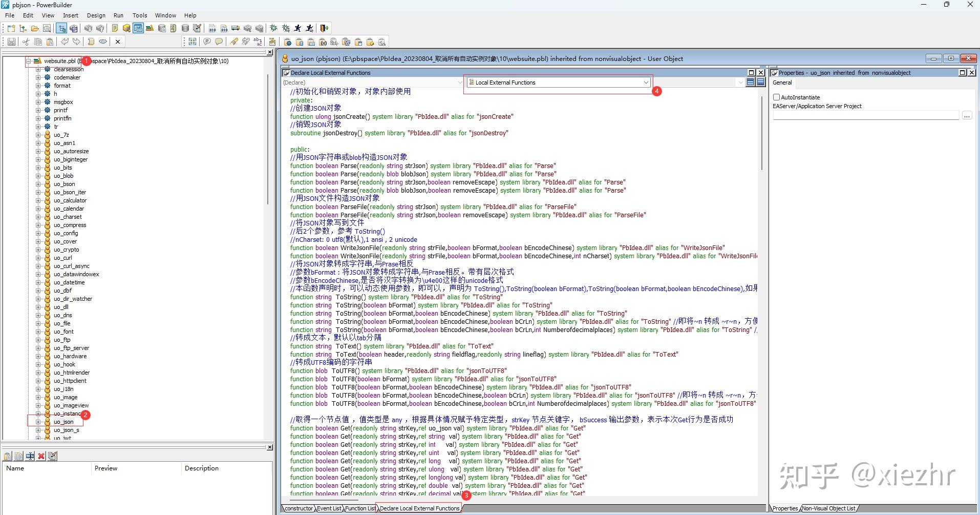Enable the AutoInstantiate checkbox
The image size is (980, 515).
776,97
